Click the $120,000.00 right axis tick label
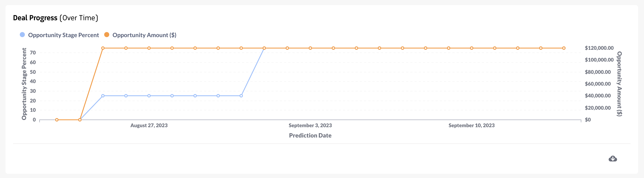644x178 pixels. [x=599, y=48]
